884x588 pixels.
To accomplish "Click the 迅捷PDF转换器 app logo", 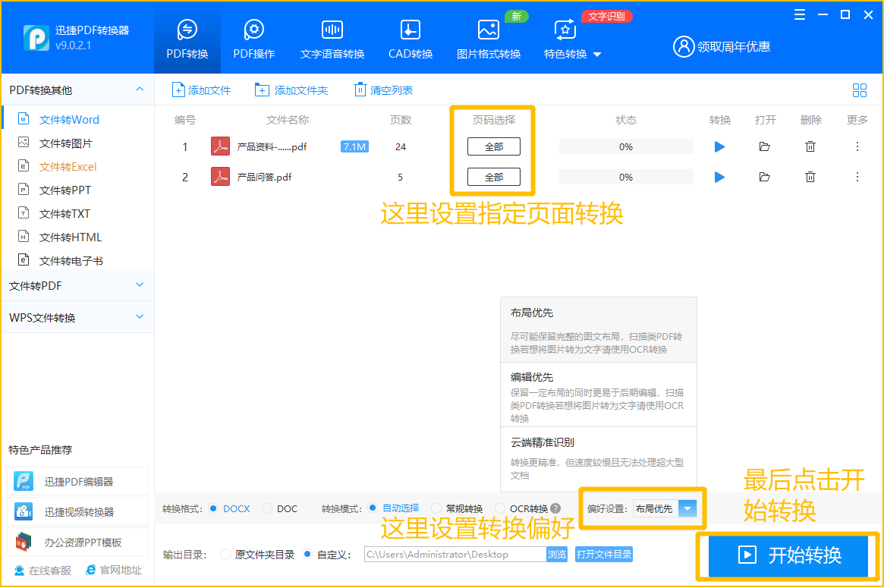I will tap(36, 38).
